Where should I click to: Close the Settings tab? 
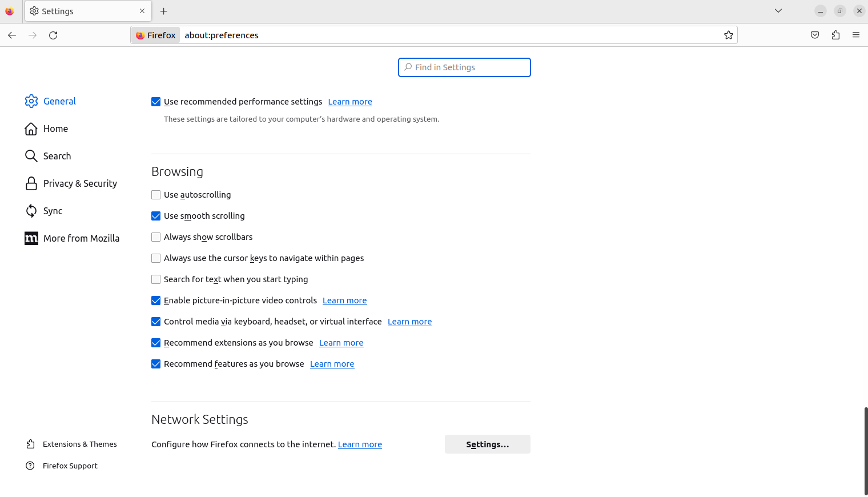click(142, 11)
